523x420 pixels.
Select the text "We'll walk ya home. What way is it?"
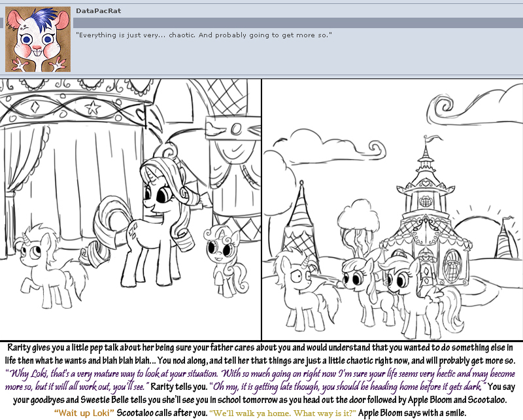pyautogui.click(x=283, y=413)
